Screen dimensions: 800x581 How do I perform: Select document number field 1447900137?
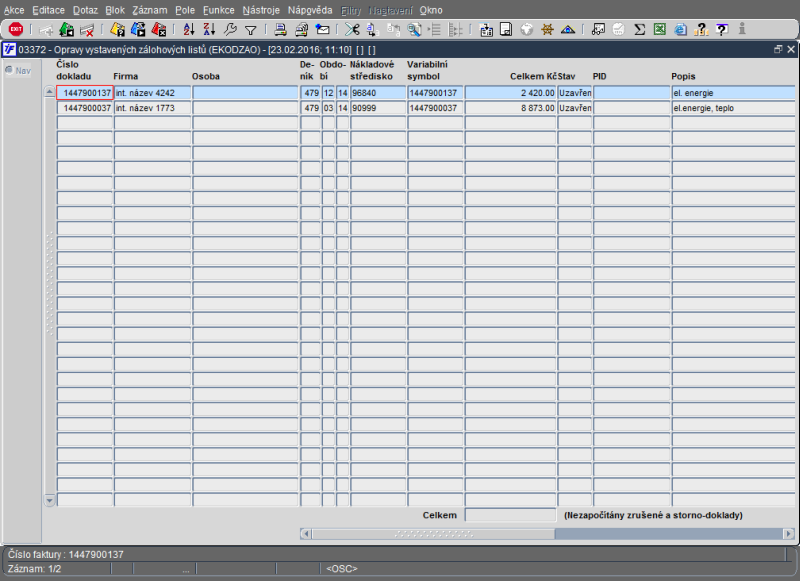(x=85, y=93)
